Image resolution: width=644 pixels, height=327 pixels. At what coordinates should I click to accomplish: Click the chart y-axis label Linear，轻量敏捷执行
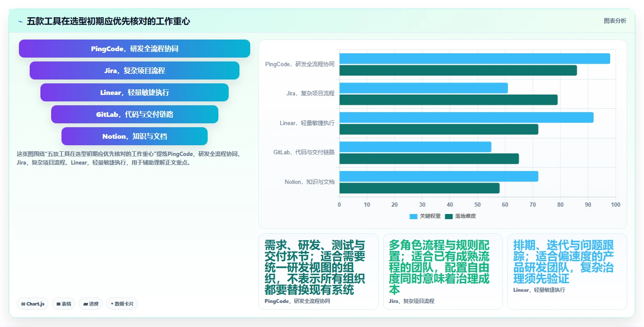click(307, 123)
